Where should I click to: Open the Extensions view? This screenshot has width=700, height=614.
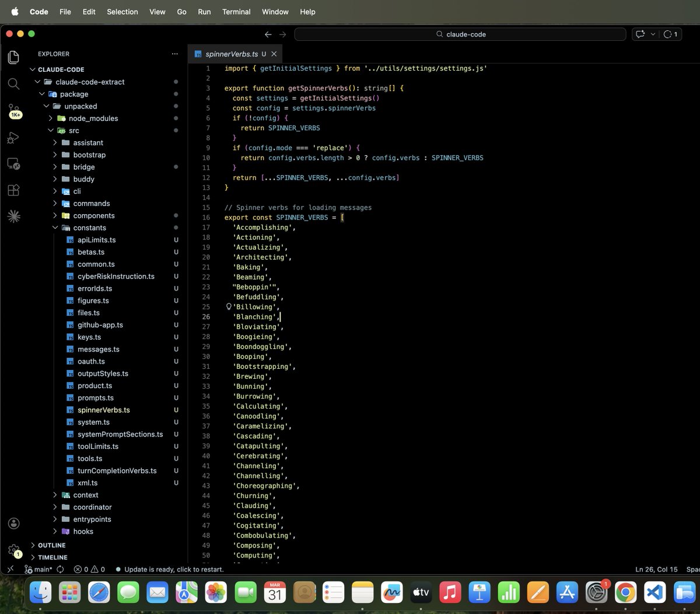pyautogui.click(x=13, y=190)
